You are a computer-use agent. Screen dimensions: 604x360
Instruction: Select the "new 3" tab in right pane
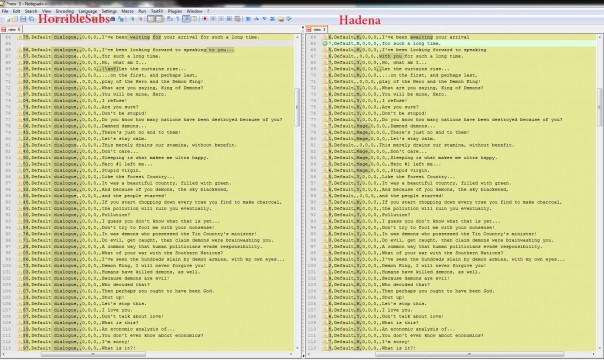pyautogui.click(x=316, y=29)
